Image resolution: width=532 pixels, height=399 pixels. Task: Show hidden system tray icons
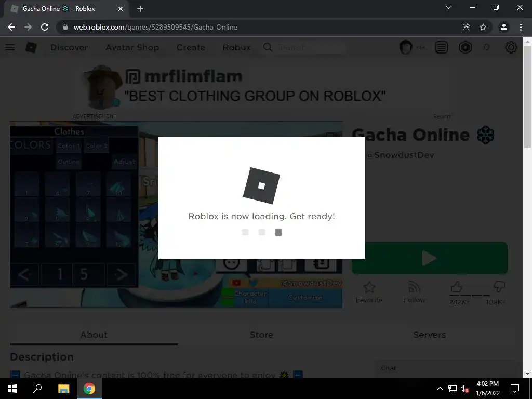pyautogui.click(x=440, y=389)
